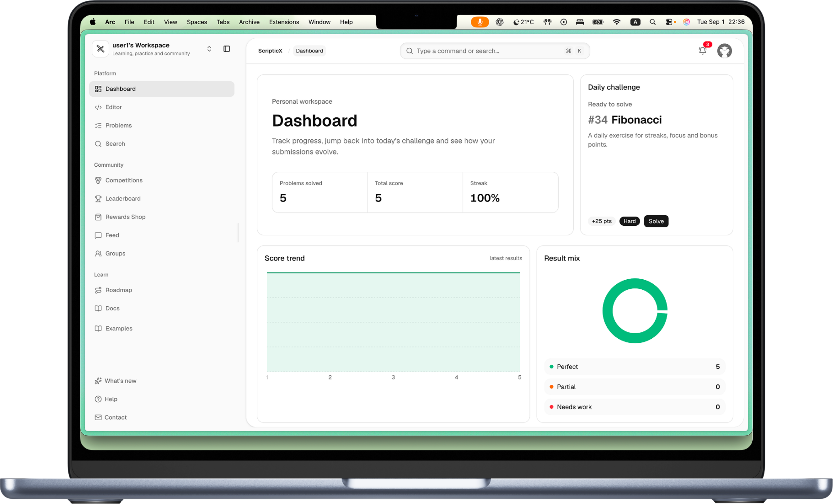Click the Groups people icon
833x504 pixels.
[98, 253]
